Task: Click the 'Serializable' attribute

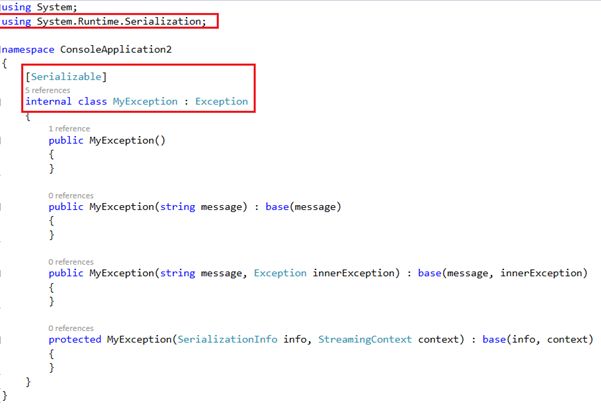Action: (66, 77)
